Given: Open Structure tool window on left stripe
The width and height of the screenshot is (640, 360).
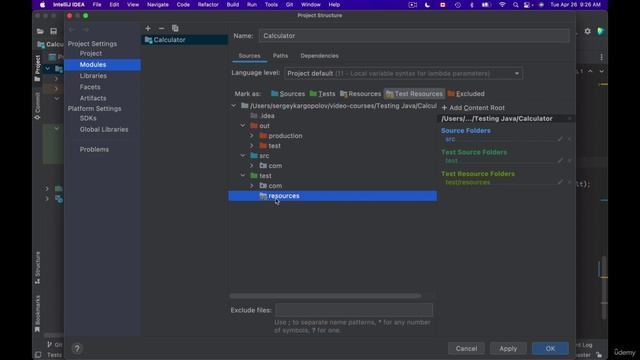Looking at the screenshot, I should (37, 268).
